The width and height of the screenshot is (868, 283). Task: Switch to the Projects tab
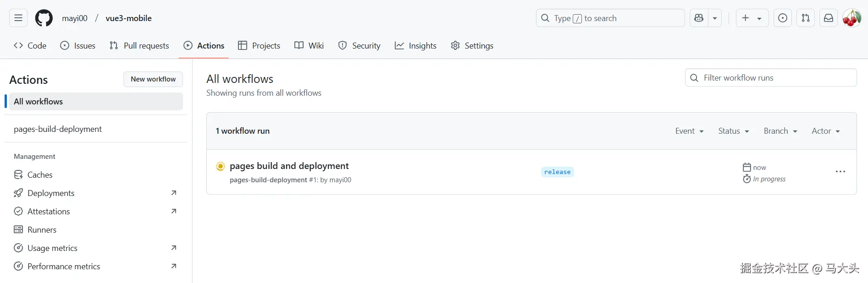tap(259, 45)
